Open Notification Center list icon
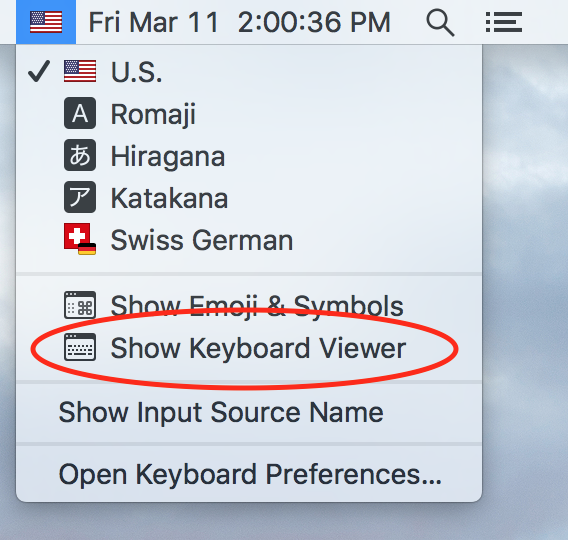 (x=504, y=22)
